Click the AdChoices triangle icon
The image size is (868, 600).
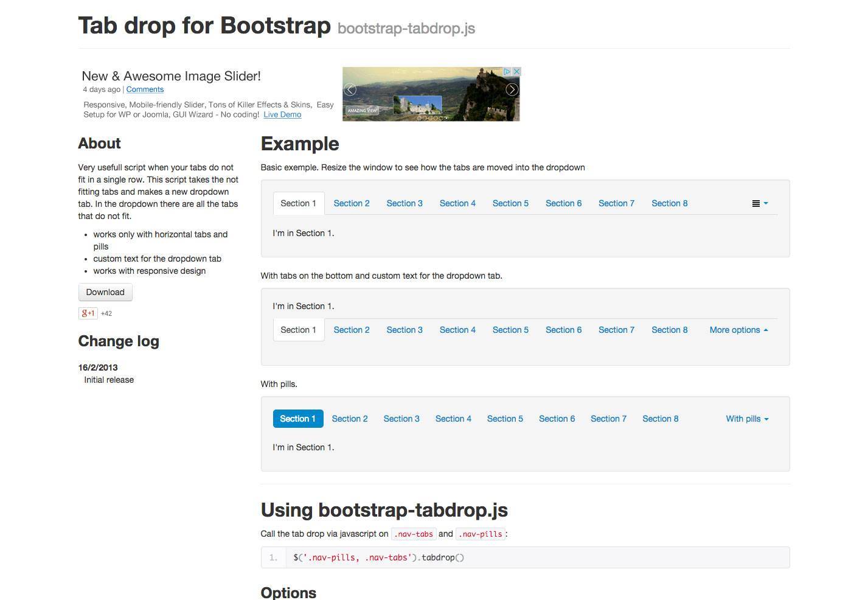point(507,71)
